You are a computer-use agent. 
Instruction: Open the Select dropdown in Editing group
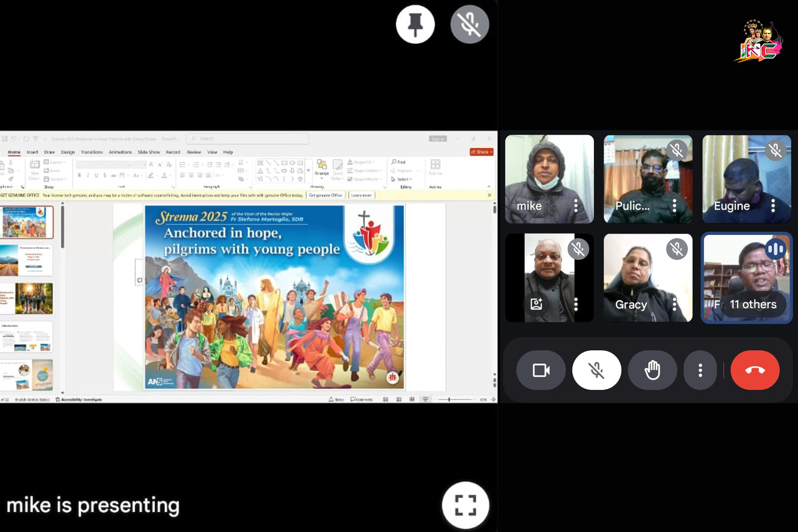[x=401, y=179]
